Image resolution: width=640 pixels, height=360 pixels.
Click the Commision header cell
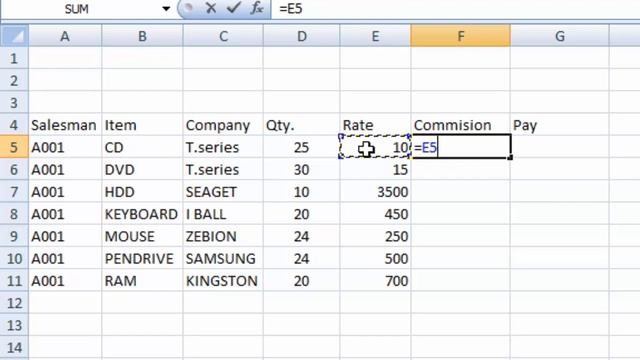click(x=460, y=125)
